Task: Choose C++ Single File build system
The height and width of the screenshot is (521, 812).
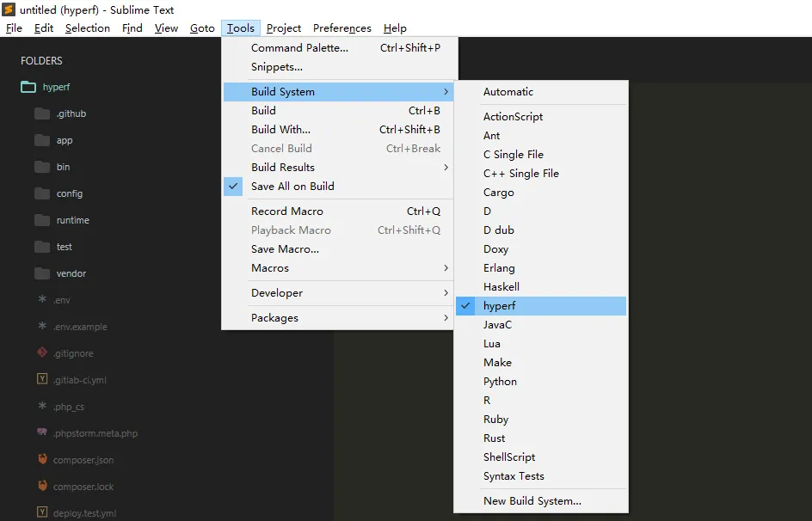Action: (x=541, y=174)
